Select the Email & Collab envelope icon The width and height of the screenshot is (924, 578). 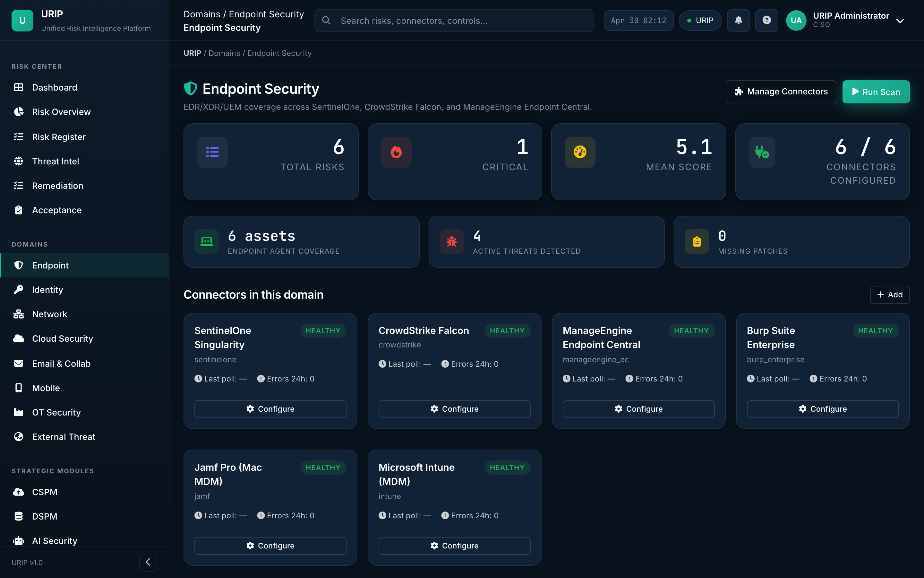(x=18, y=363)
